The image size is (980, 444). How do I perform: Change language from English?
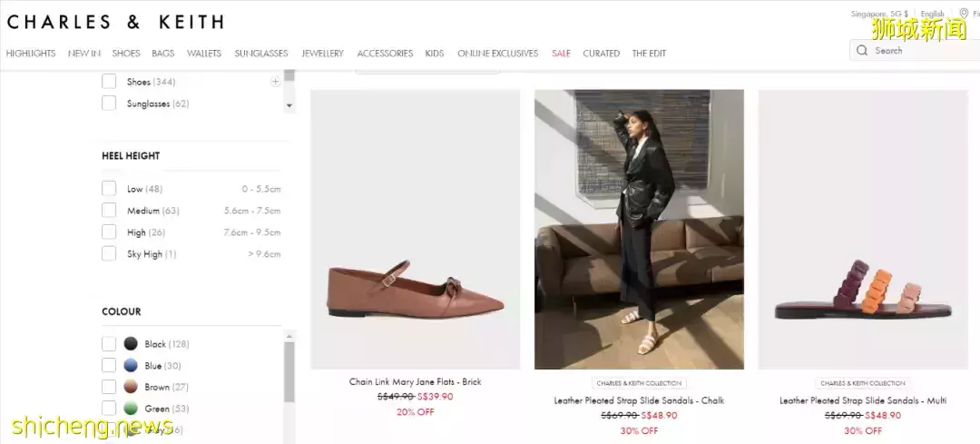point(932,14)
